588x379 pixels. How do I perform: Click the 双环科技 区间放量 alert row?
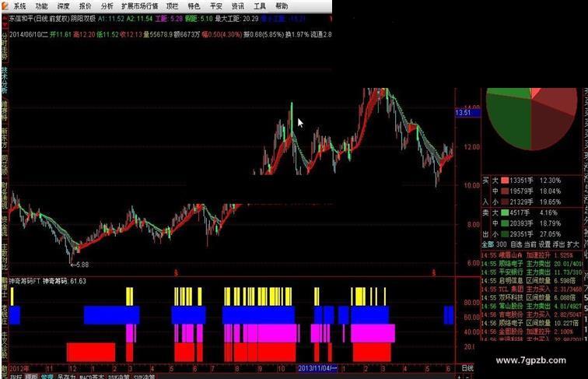tap(532, 297)
